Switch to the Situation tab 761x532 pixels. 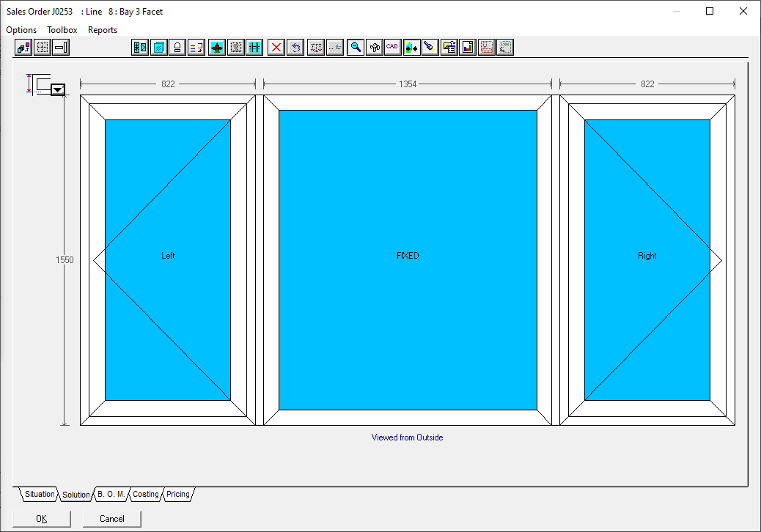pos(40,495)
